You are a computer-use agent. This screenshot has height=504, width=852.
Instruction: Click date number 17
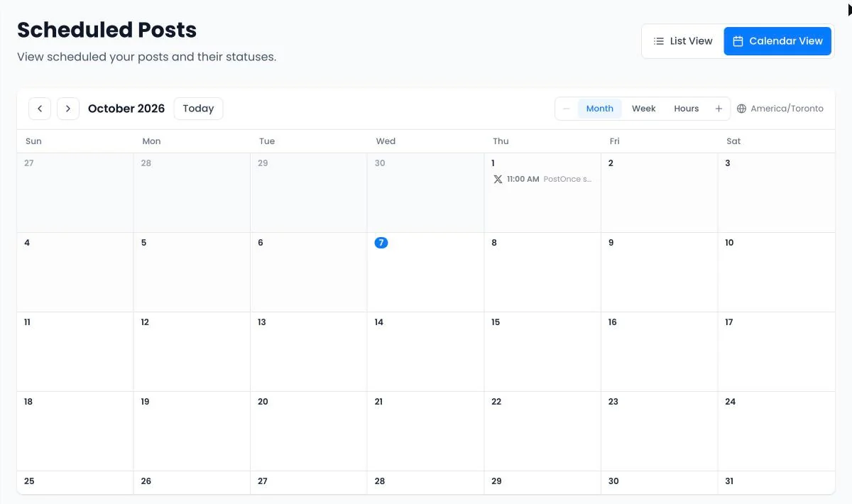[x=729, y=322]
